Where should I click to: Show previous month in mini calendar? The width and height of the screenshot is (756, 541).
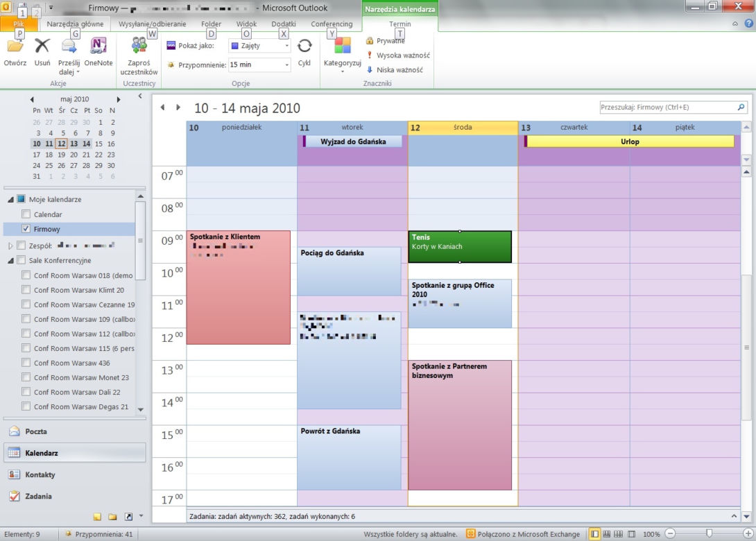[x=32, y=99]
